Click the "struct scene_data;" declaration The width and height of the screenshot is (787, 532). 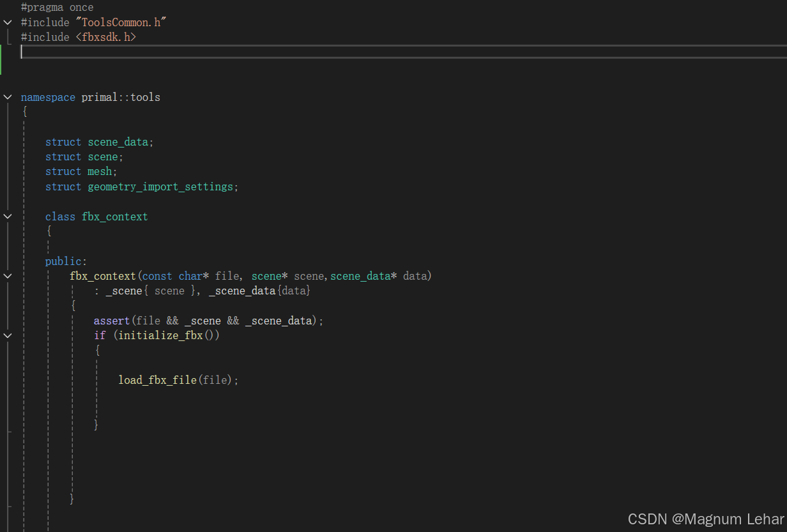pos(100,142)
